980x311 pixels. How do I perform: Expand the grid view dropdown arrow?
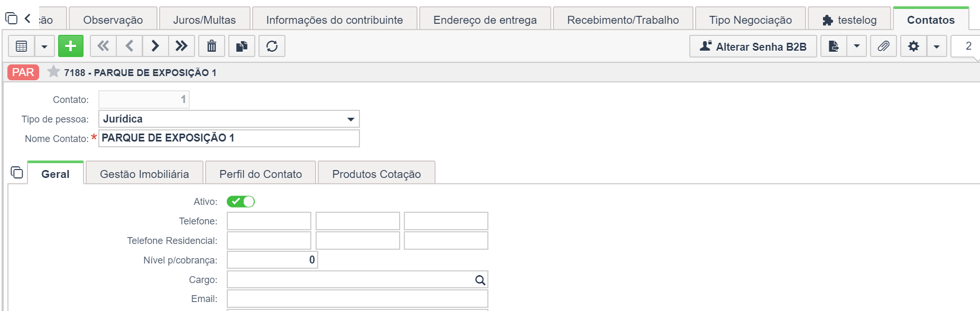point(44,46)
